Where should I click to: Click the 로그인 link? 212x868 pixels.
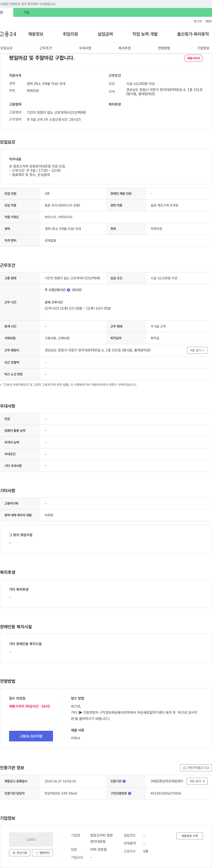[x=198, y=21]
